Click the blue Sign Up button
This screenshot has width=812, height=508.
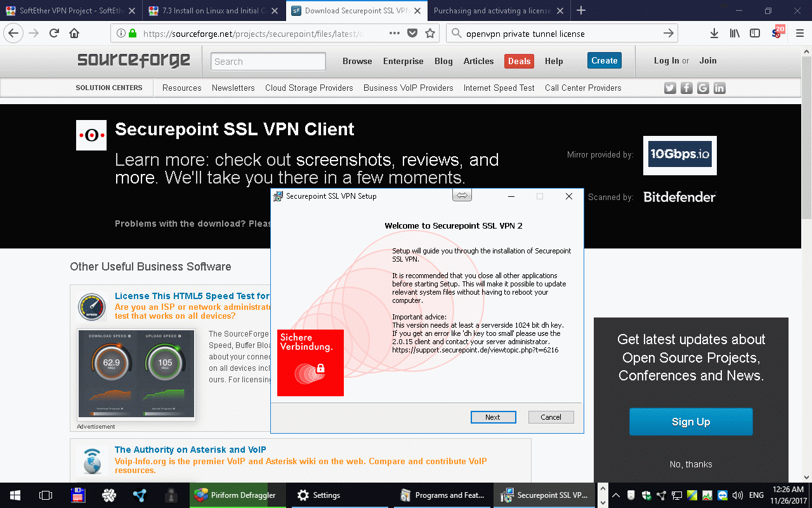pos(691,422)
